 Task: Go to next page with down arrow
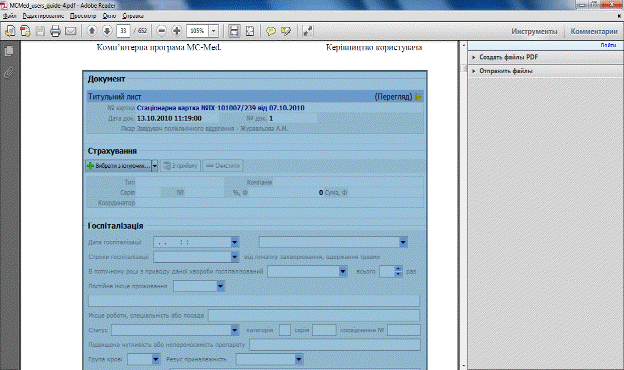[x=107, y=31]
